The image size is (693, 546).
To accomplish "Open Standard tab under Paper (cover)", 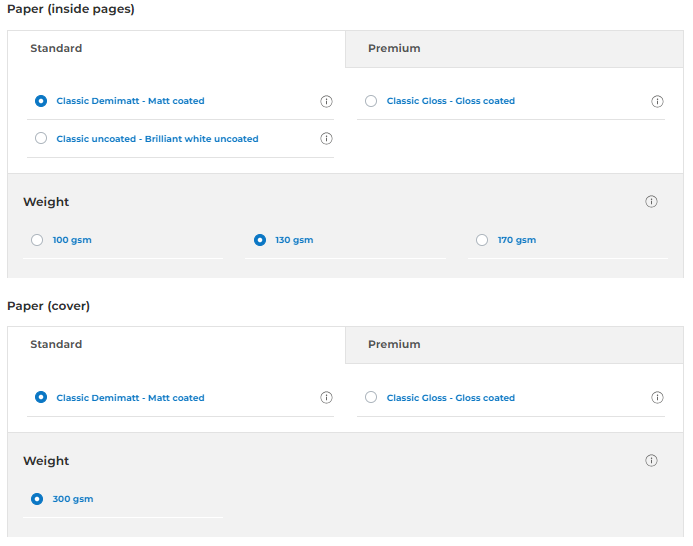I will click(x=56, y=345).
